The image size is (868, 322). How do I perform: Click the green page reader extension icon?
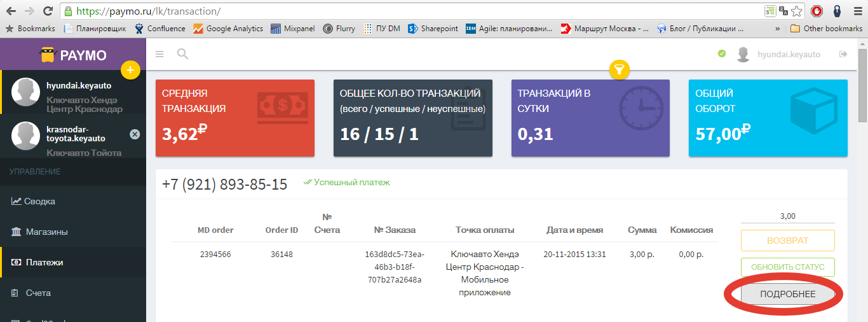770,11
